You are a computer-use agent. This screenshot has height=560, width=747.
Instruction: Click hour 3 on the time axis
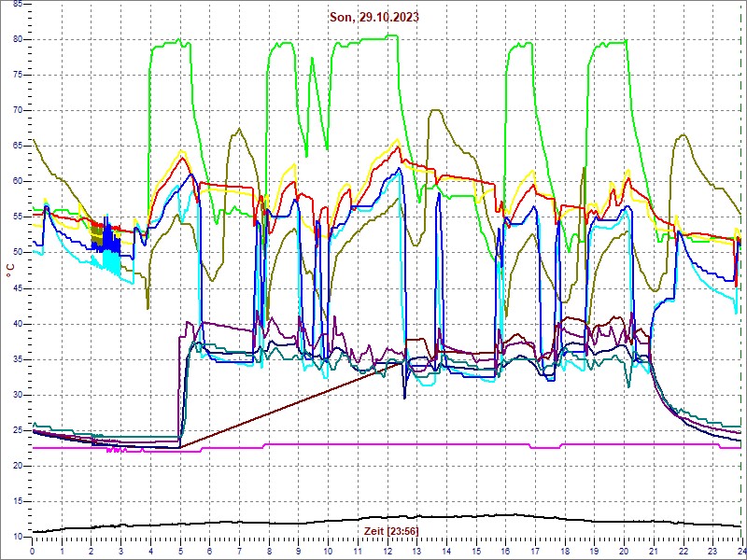(x=121, y=552)
